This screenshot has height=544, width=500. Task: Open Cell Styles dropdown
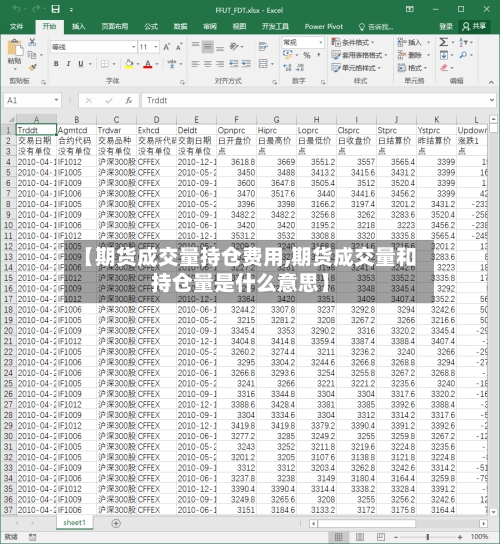pos(356,68)
